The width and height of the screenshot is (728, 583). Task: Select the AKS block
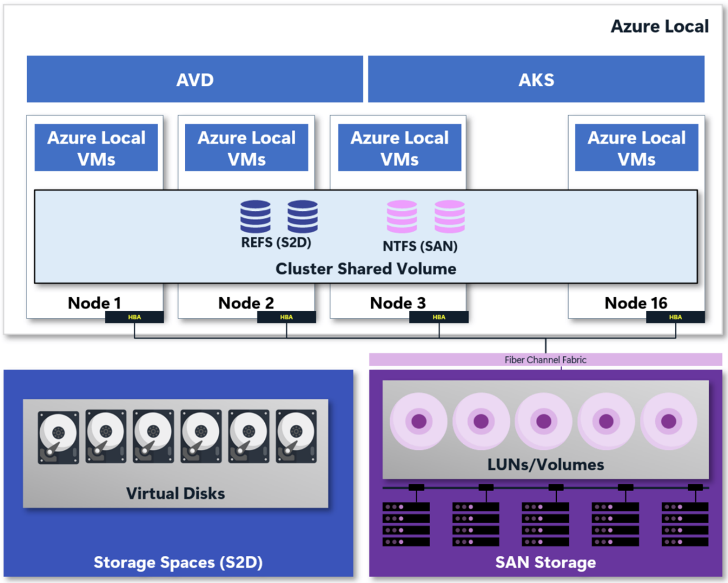(536, 79)
